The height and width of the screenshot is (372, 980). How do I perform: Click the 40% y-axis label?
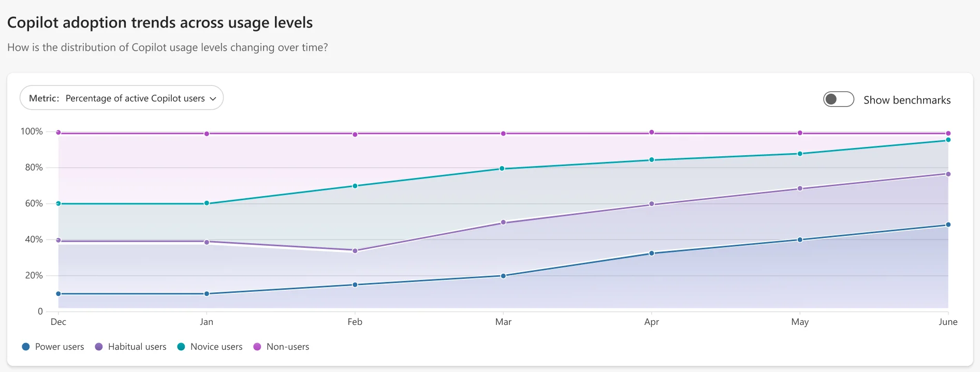point(34,239)
